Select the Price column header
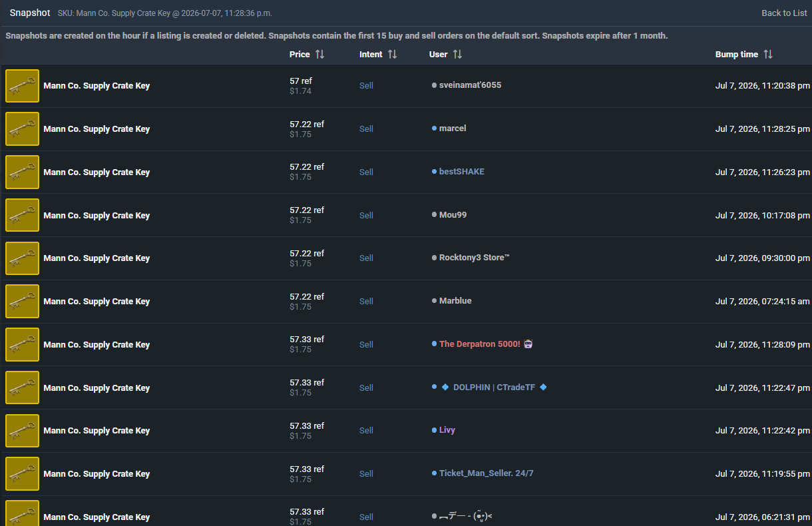The width and height of the screenshot is (812, 526). (x=300, y=55)
